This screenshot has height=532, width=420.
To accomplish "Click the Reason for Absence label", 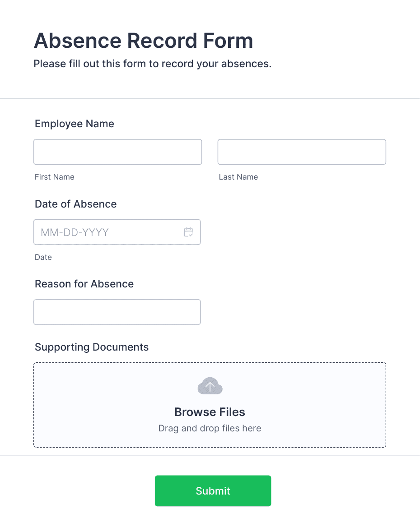I will [84, 284].
